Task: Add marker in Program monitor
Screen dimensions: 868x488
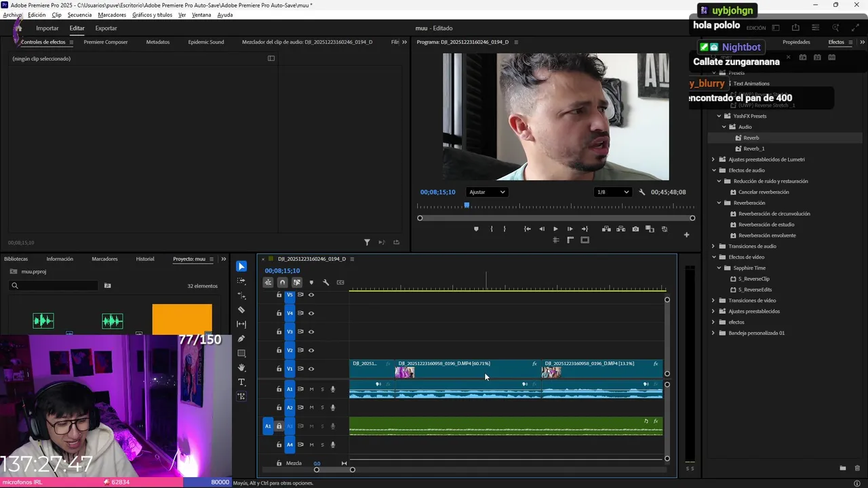Action: [476, 229]
